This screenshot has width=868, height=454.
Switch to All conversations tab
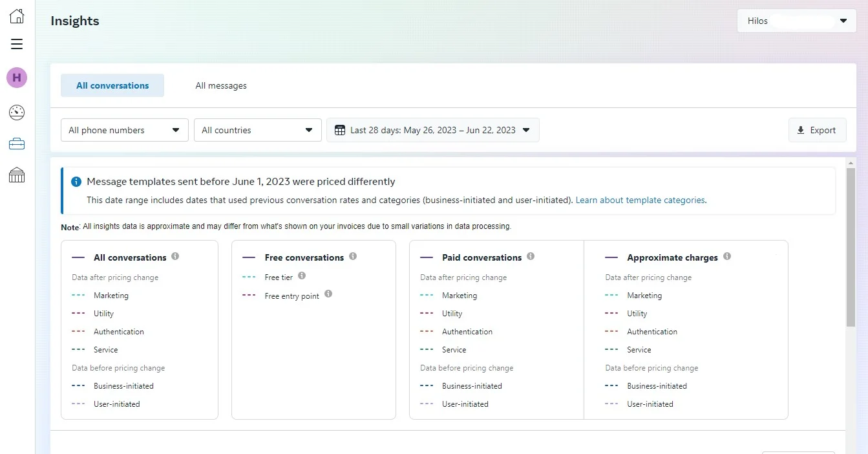tap(112, 85)
